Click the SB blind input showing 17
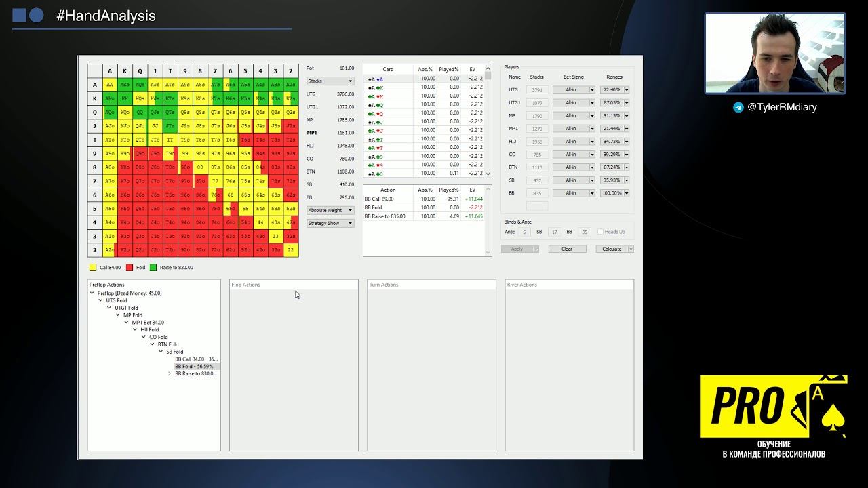This screenshot has width=868, height=488. point(555,232)
